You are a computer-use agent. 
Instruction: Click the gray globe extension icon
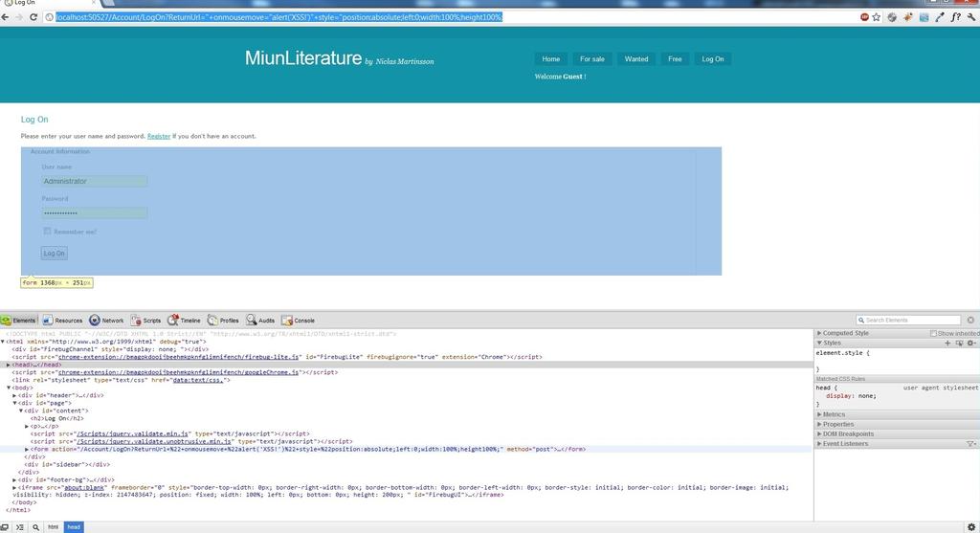coord(892,17)
